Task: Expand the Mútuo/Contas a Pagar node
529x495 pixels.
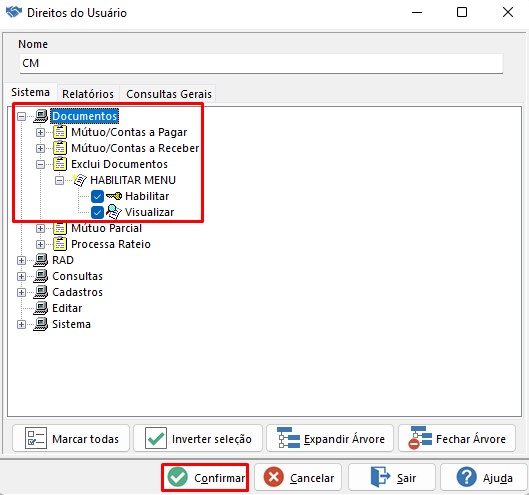Action: click(x=40, y=133)
